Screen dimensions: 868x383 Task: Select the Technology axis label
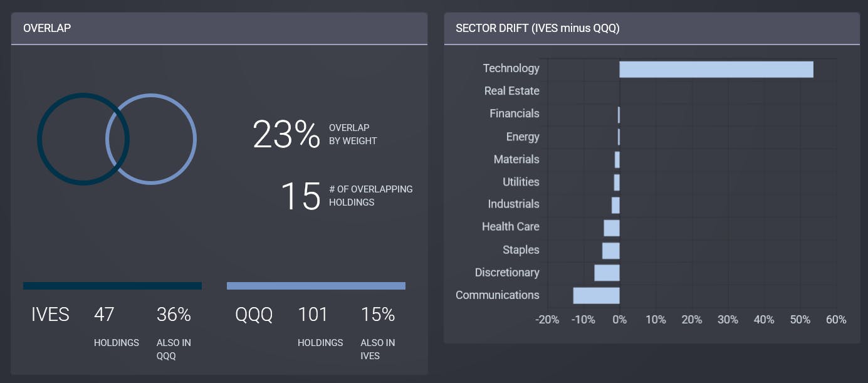pyautogui.click(x=511, y=68)
